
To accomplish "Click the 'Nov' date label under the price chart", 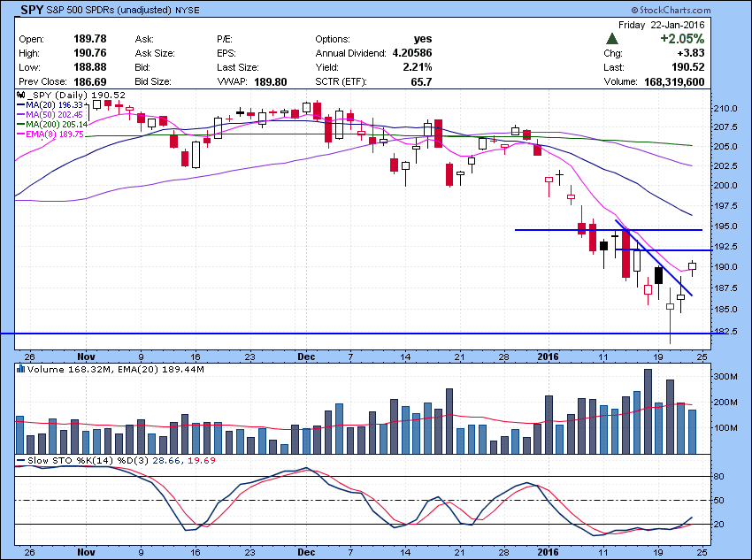I will click(x=87, y=357).
